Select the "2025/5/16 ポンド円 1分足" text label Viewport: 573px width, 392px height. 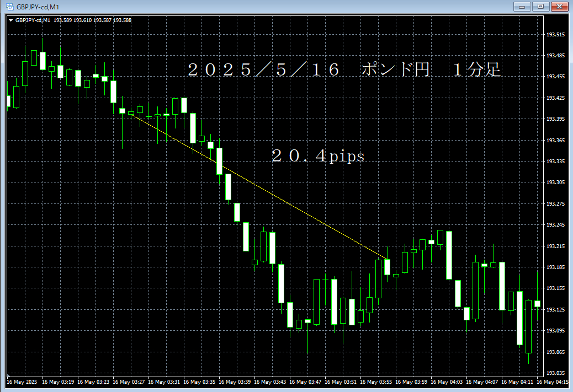tap(344, 70)
